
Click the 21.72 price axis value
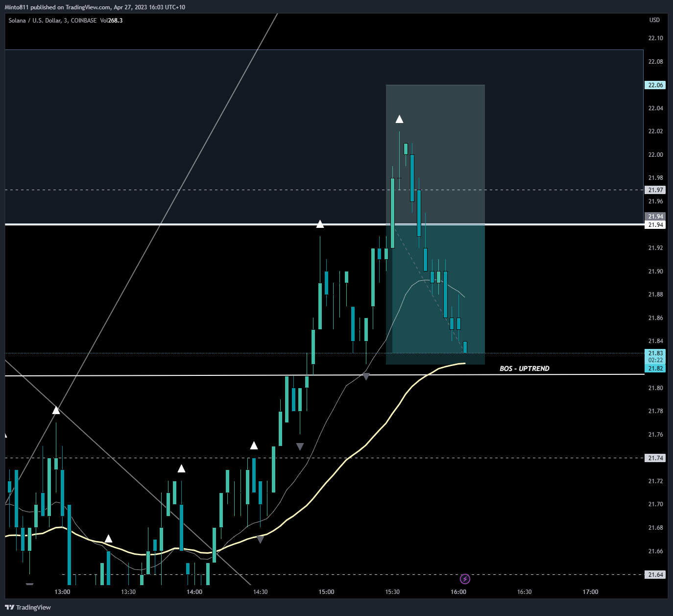point(655,481)
